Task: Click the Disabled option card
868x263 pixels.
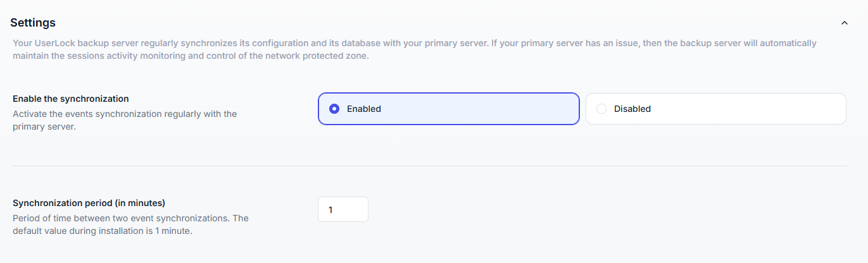Action: [x=715, y=109]
